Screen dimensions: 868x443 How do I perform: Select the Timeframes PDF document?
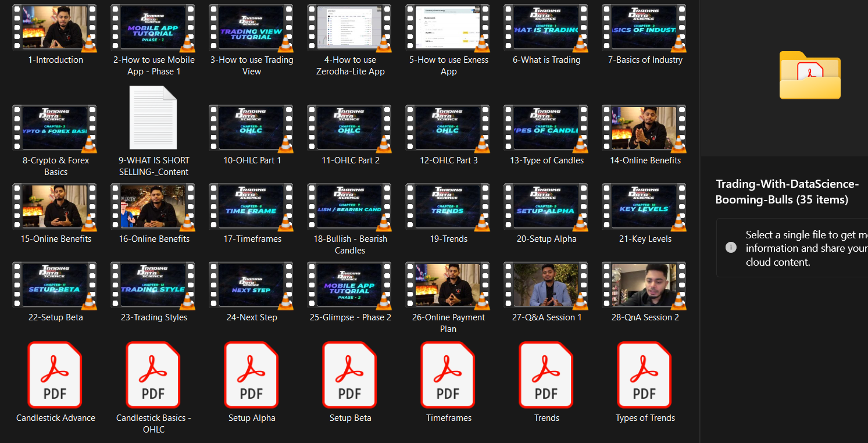point(448,375)
